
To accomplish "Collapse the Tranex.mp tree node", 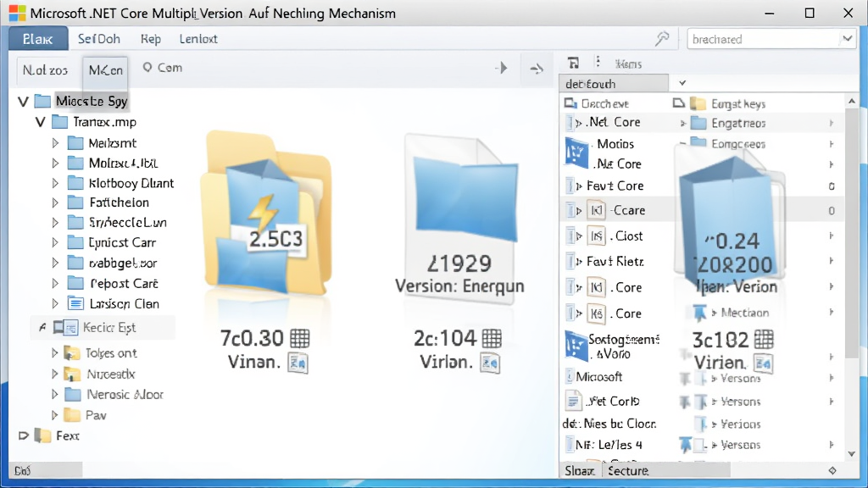I will coord(40,122).
